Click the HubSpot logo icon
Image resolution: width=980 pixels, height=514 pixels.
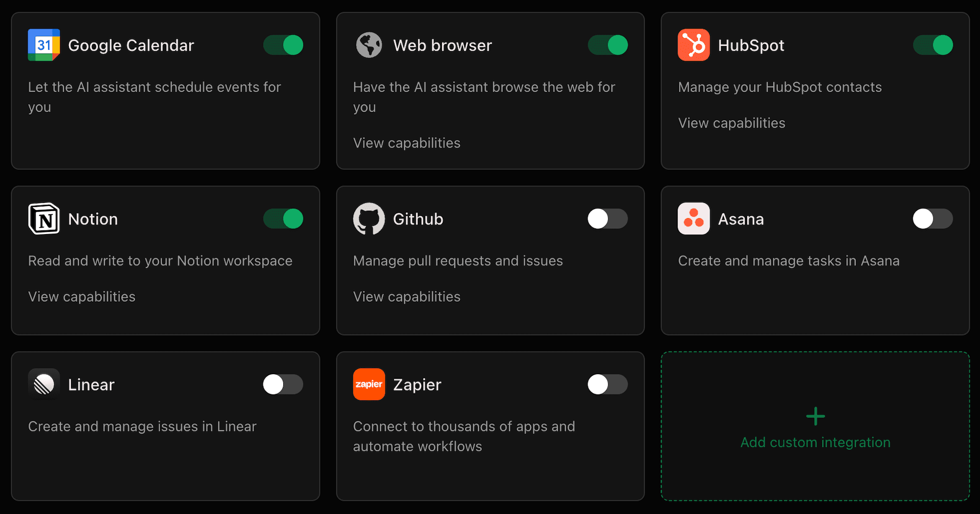tap(694, 45)
